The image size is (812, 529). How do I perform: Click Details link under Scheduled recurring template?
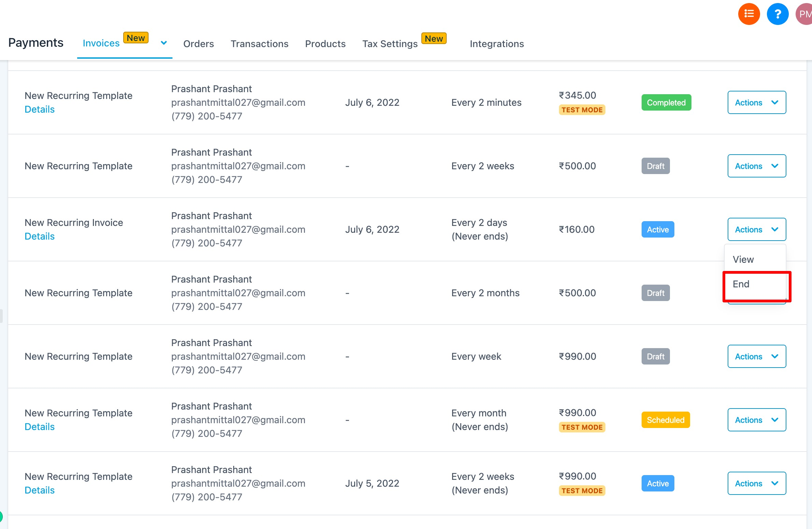click(x=40, y=427)
